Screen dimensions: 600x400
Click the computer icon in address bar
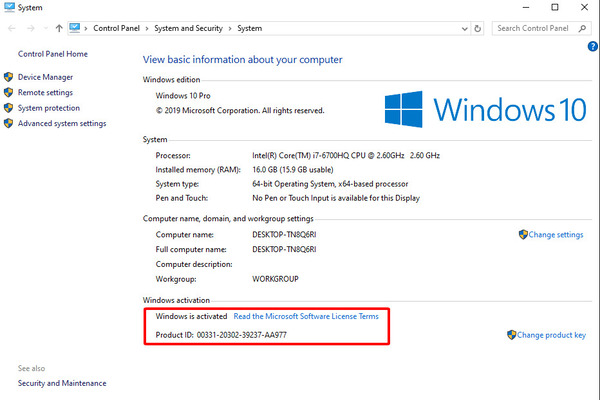(75, 28)
